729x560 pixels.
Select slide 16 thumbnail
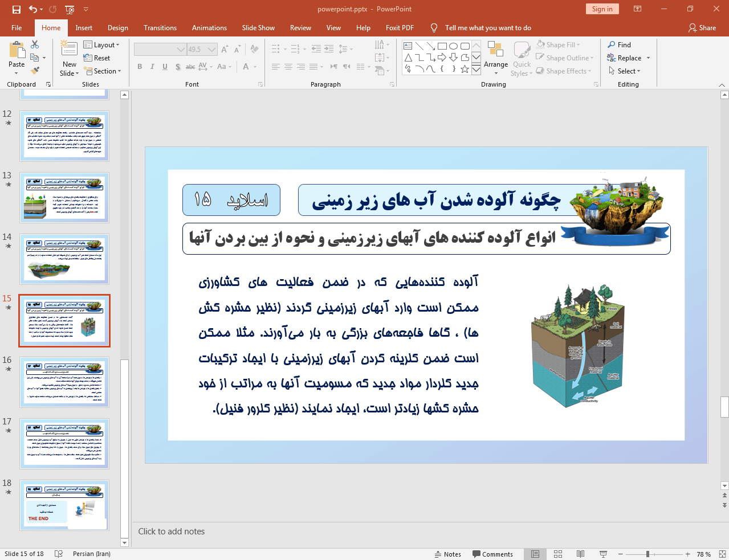[64, 382]
